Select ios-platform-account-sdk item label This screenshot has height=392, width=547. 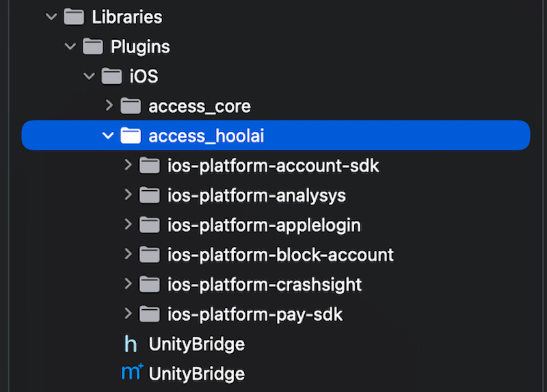pyautogui.click(x=273, y=165)
